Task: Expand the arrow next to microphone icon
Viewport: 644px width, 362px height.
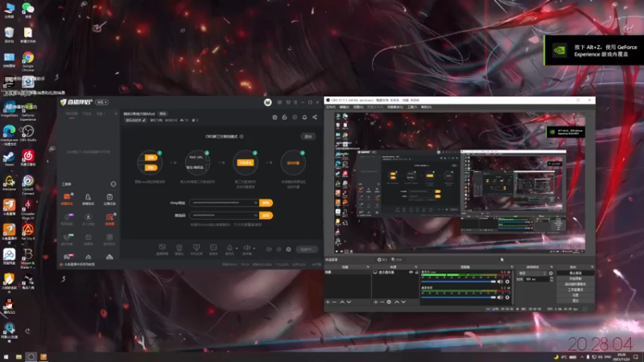Action: coord(237,248)
